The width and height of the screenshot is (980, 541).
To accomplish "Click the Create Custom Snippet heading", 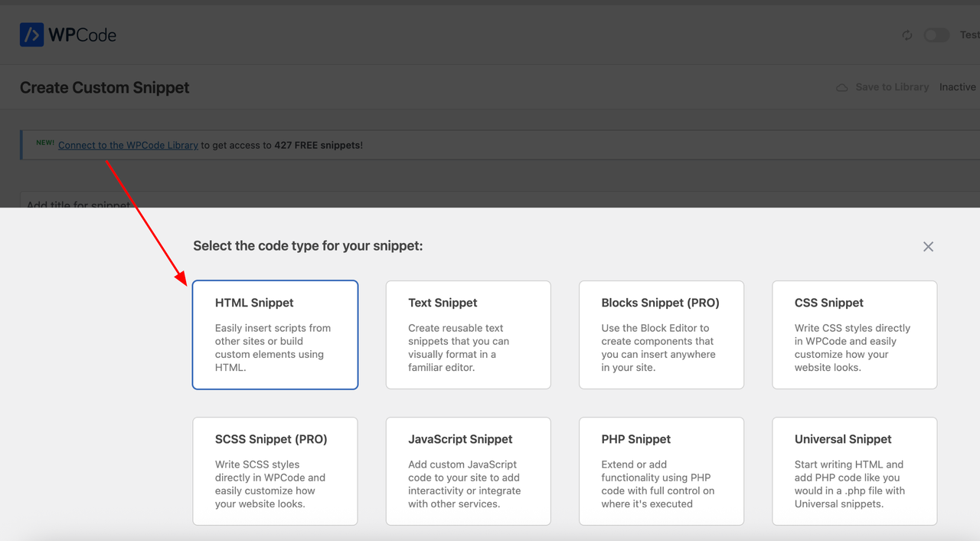I will pos(105,87).
